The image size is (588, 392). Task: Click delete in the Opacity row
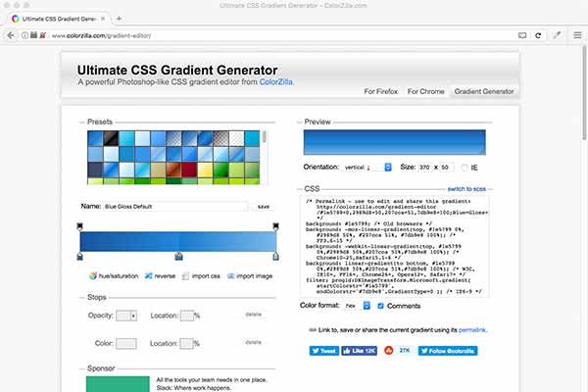(253, 315)
